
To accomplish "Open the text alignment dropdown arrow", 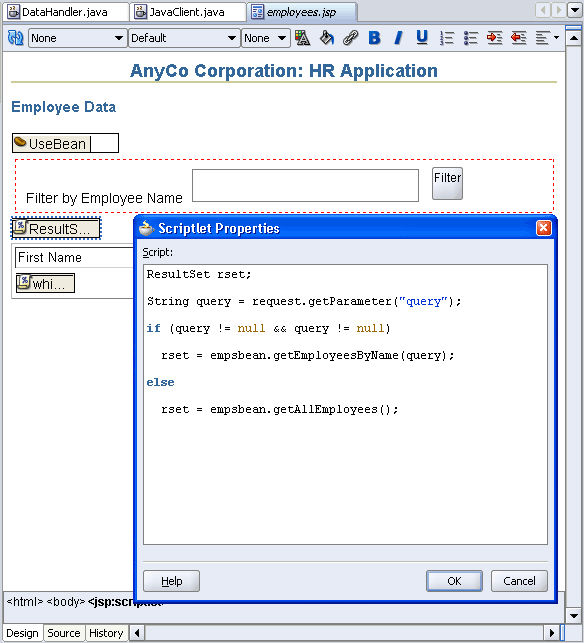I will (556, 38).
